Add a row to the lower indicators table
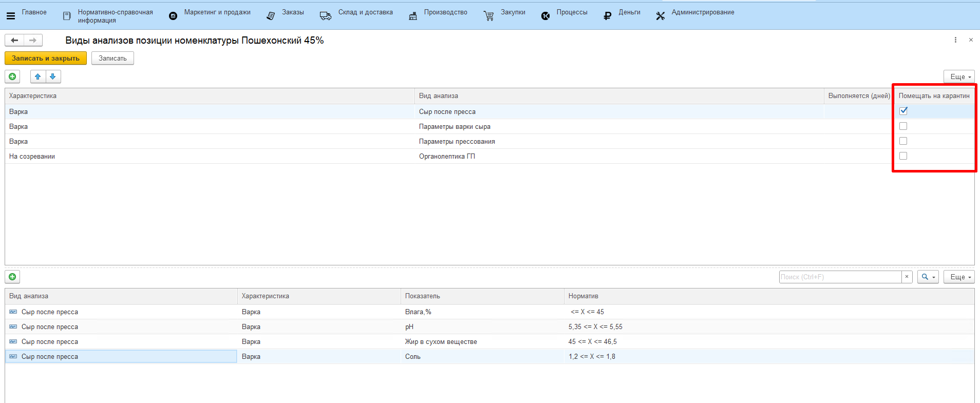This screenshot has width=980, height=403. point(12,277)
